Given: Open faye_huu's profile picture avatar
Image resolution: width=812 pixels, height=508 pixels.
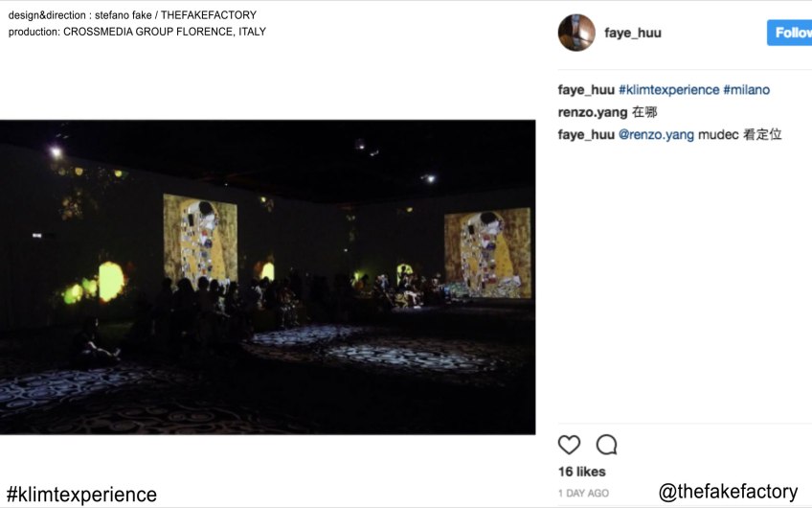Looking at the screenshot, I should tap(576, 33).
